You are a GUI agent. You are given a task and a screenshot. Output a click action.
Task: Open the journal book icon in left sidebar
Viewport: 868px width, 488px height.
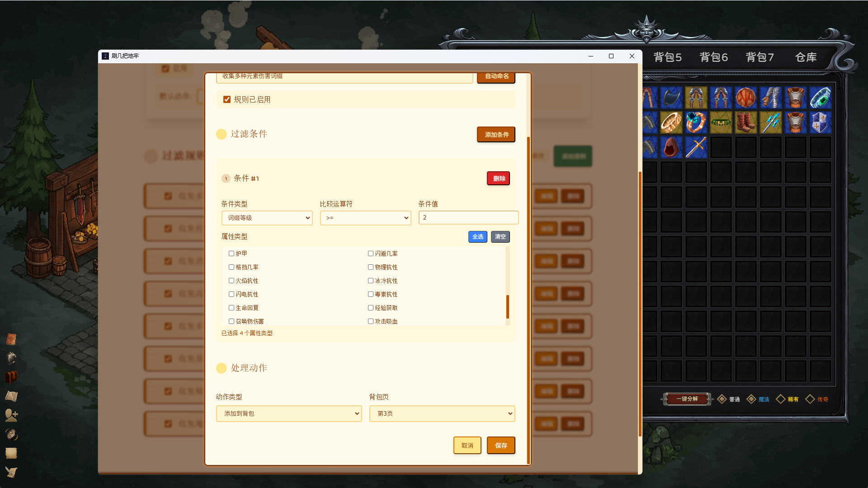coord(11,339)
